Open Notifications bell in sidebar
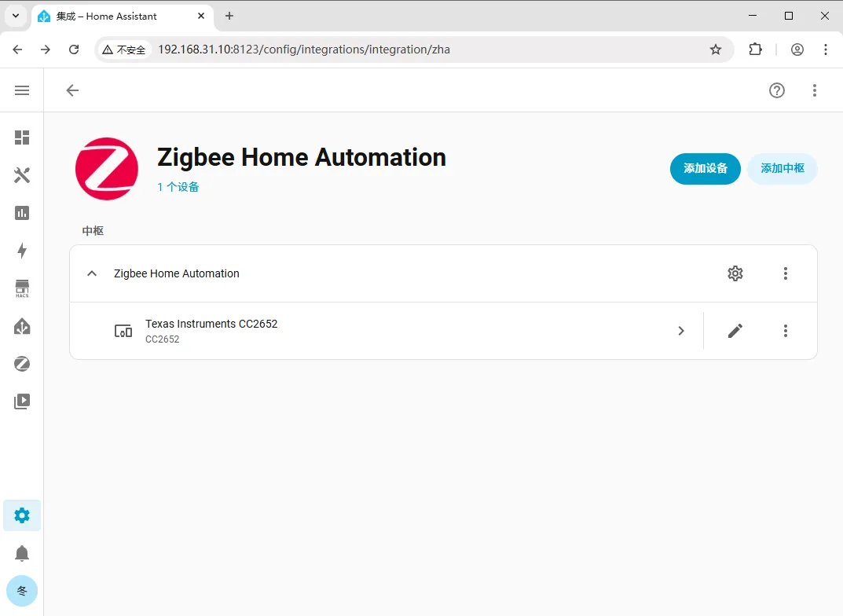843x616 pixels. tap(22, 553)
